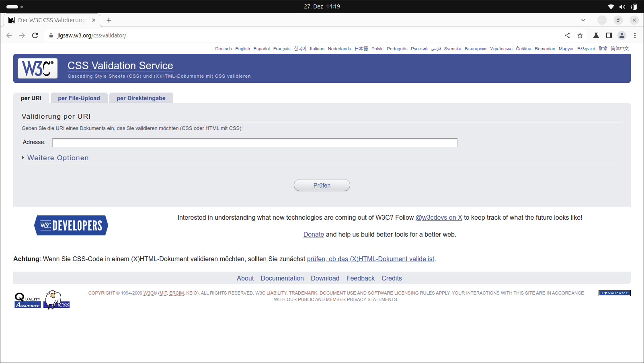Switch language to Italiano
The height and width of the screenshot is (363, 644).
click(x=317, y=49)
